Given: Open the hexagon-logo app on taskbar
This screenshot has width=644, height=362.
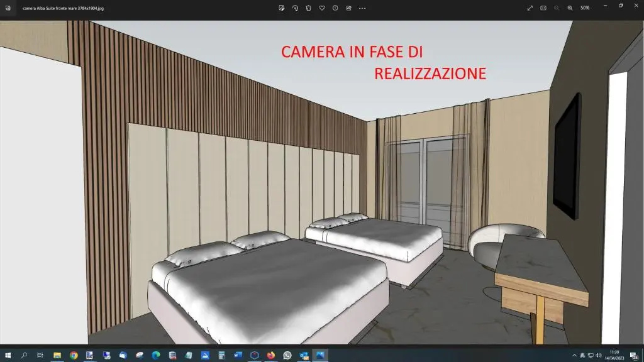Looking at the screenshot, I should pos(254,356).
